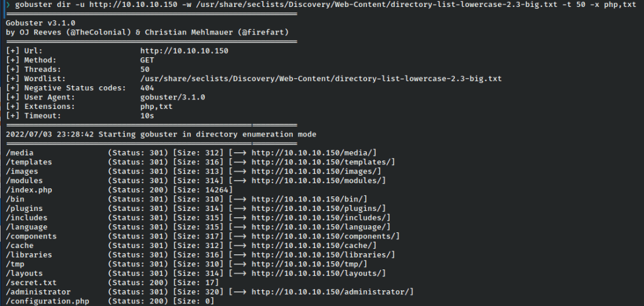
Task: Open the http://10.10.10.150/templates/ link
Action: [324, 162]
